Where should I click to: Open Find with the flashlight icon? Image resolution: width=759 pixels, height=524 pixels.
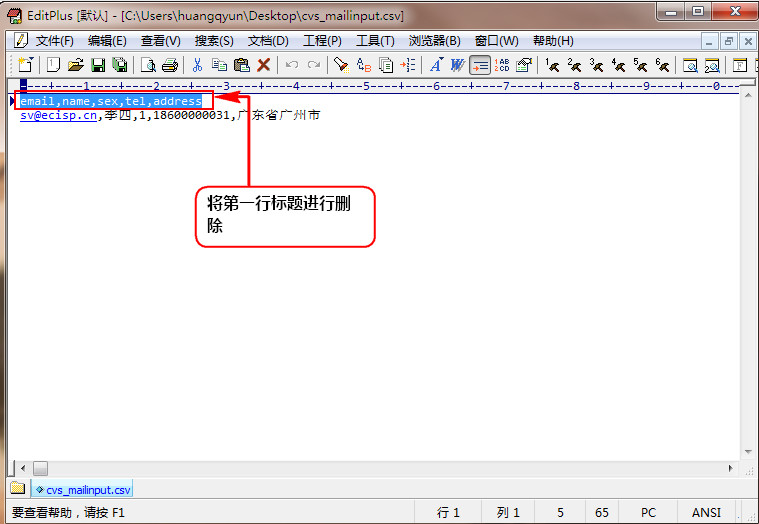341,65
